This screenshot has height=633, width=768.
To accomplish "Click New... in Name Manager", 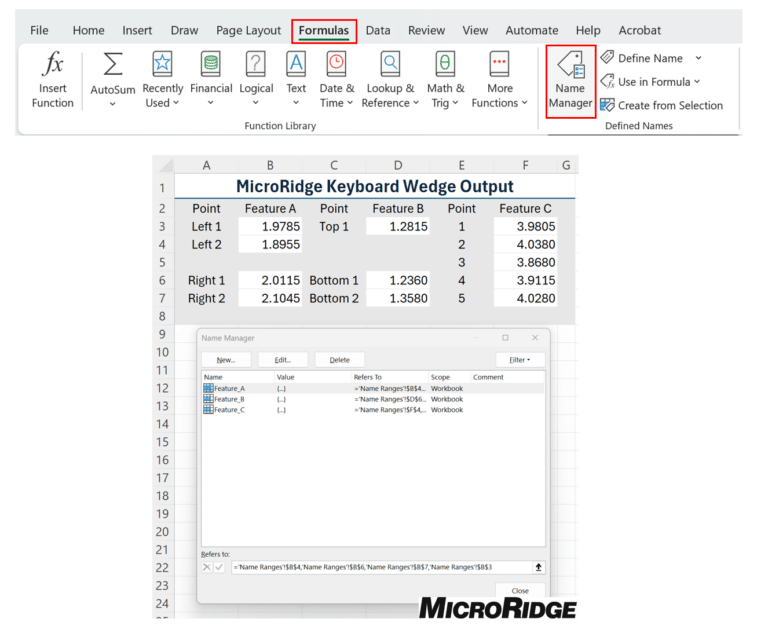I will pyautogui.click(x=226, y=360).
